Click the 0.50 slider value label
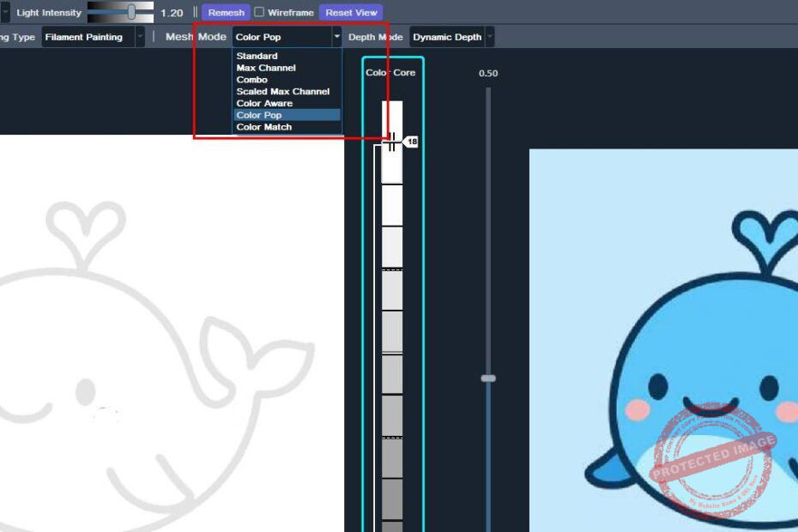The height and width of the screenshot is (532, 798). coord(488,73)
